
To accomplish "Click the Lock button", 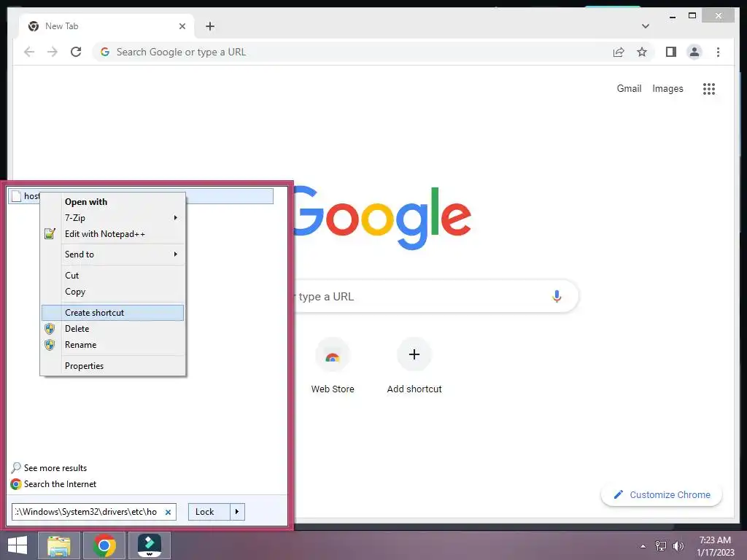I will pos(209,511).
